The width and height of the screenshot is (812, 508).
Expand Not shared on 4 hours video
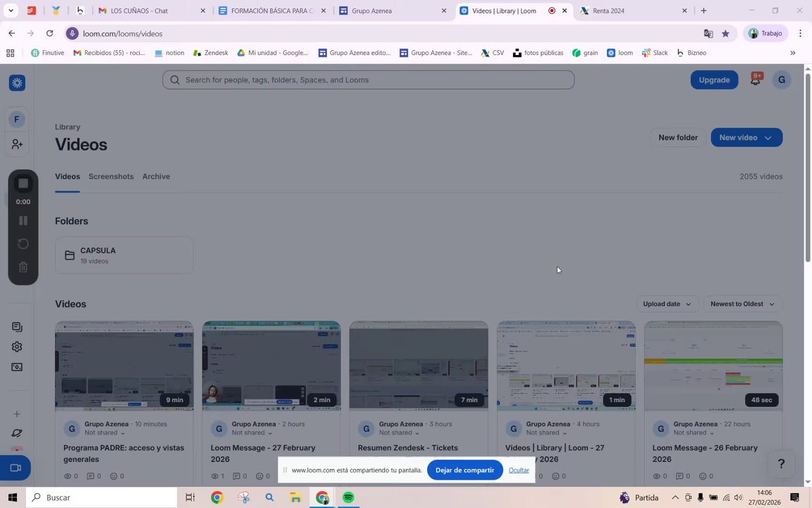pyautogui.click(x=546, y=433)
